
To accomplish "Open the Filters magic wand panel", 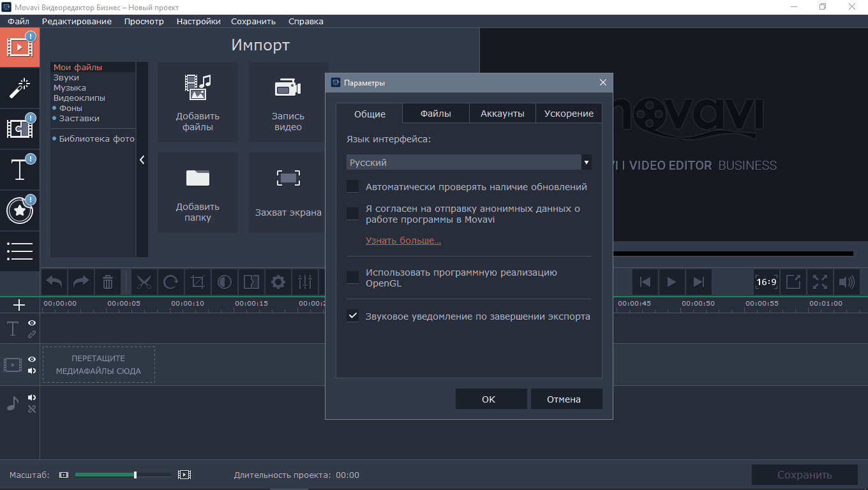I will coord(20,88).
